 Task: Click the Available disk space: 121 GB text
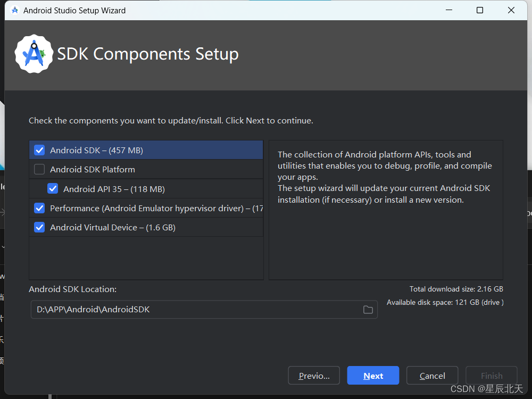point(445,302)
